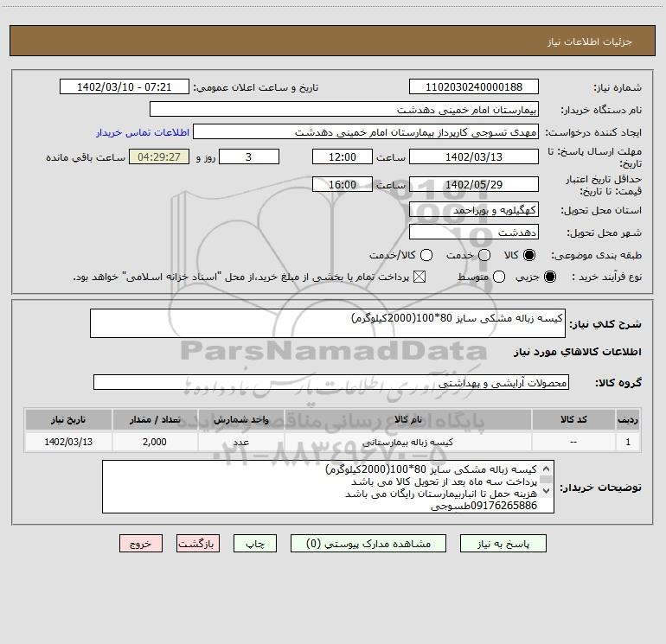Click the کیسه زباله بیمارستانی table cell
The height and width of the screenshot is (644, 666).
point(408,442)
